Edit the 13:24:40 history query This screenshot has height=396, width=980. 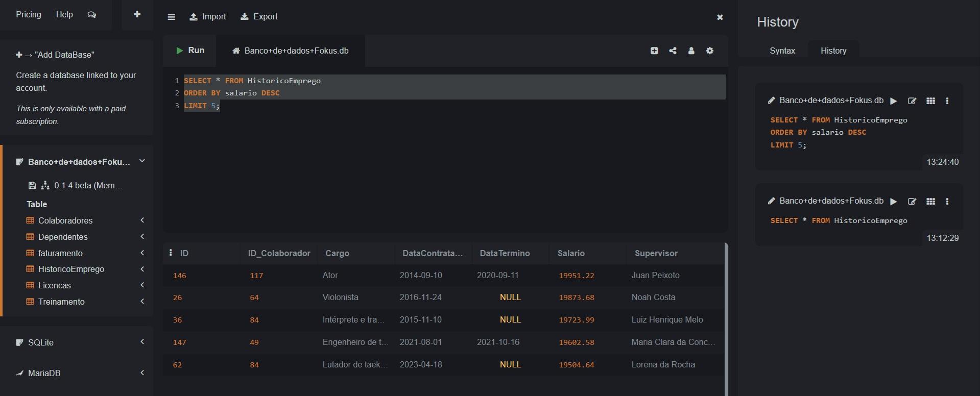pos(912,101)
